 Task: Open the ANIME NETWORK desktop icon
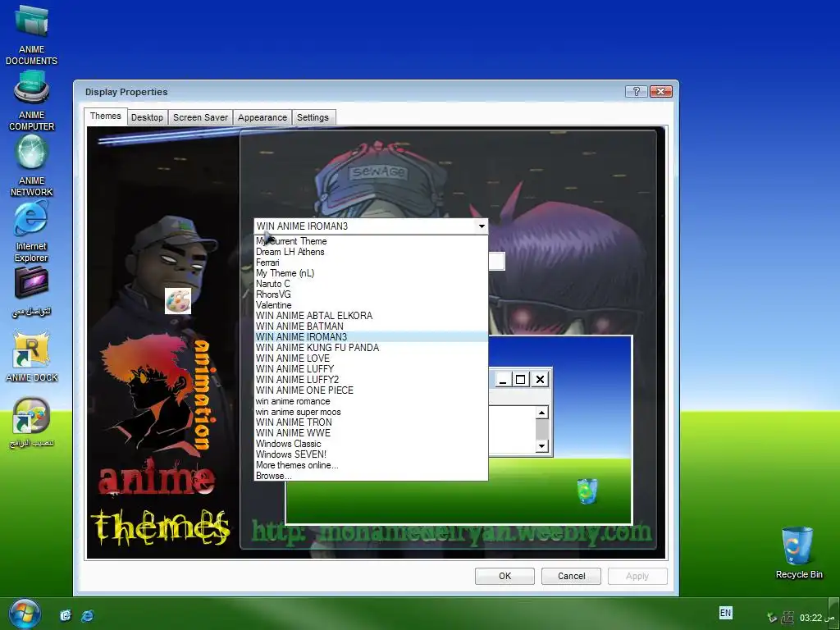coord(31,165)
